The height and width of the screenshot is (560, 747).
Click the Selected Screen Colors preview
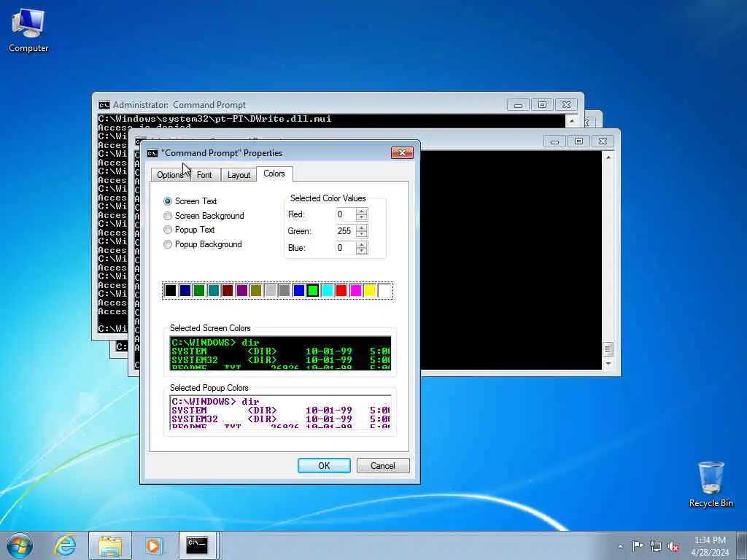click(280, 354)
